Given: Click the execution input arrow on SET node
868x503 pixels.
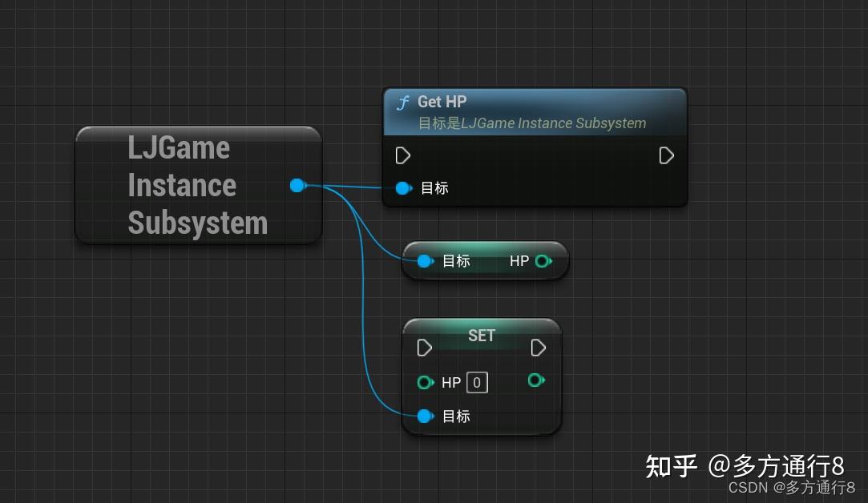Looking at the screenshot, I should 424,348.
